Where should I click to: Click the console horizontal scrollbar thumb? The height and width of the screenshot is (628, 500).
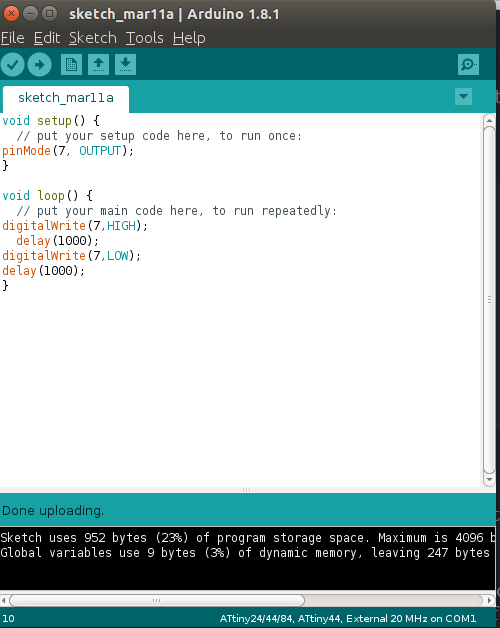[x=157, y=600]
